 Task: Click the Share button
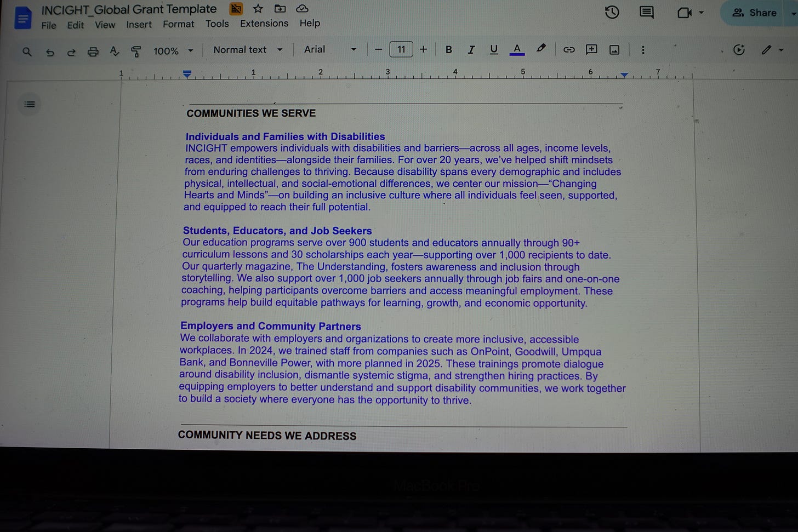click(x=754, y=13)
